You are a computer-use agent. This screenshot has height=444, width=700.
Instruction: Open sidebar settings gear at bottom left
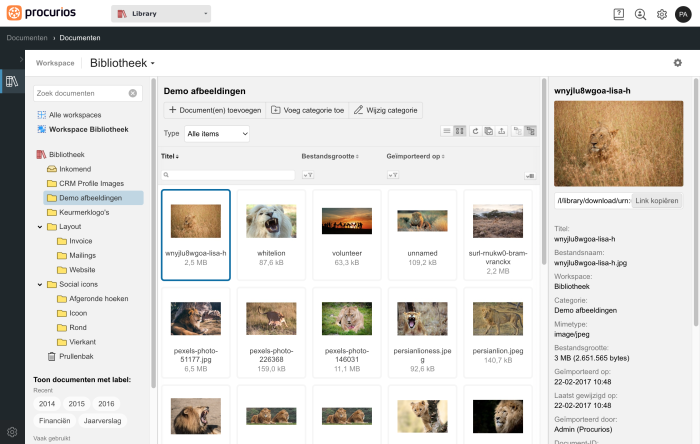(x=12, y=432)
